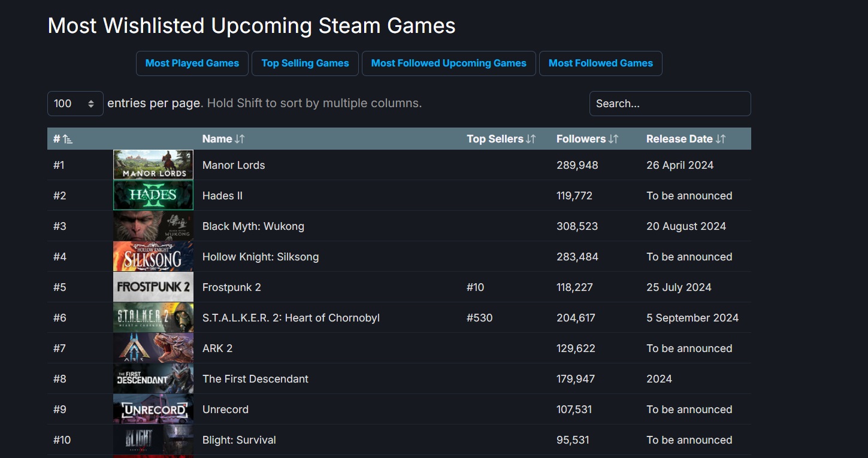868x458 pixels.
Task: Open Manor Lords game thumbnail
Action: coord(153,165)
